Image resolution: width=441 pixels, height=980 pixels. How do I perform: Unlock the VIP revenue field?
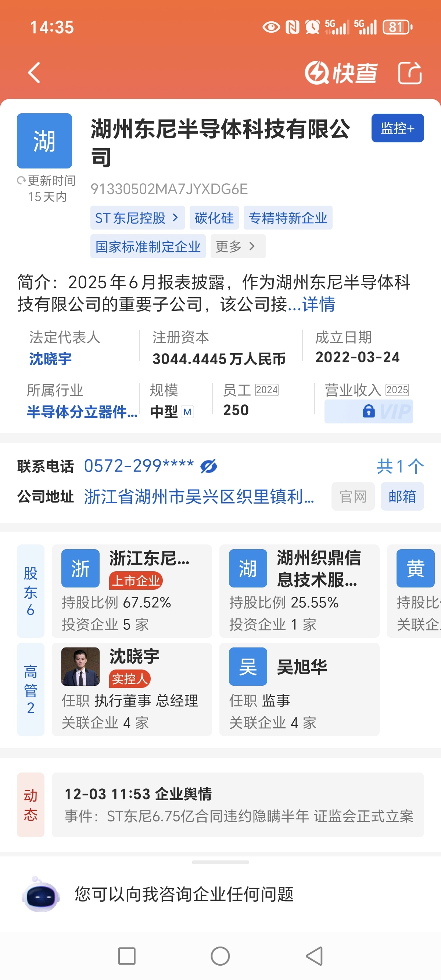coord(368,411)
